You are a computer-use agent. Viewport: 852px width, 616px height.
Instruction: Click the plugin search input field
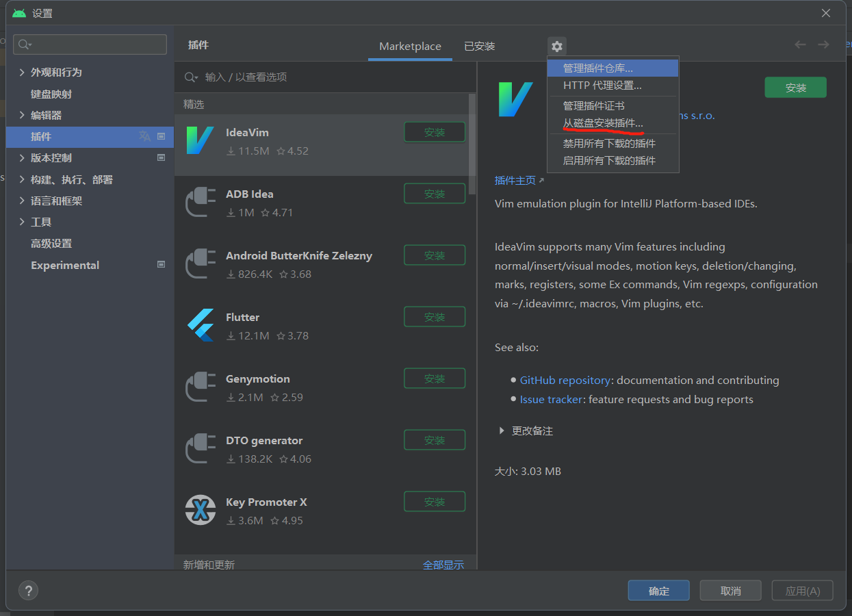click(x=325, y=77)
